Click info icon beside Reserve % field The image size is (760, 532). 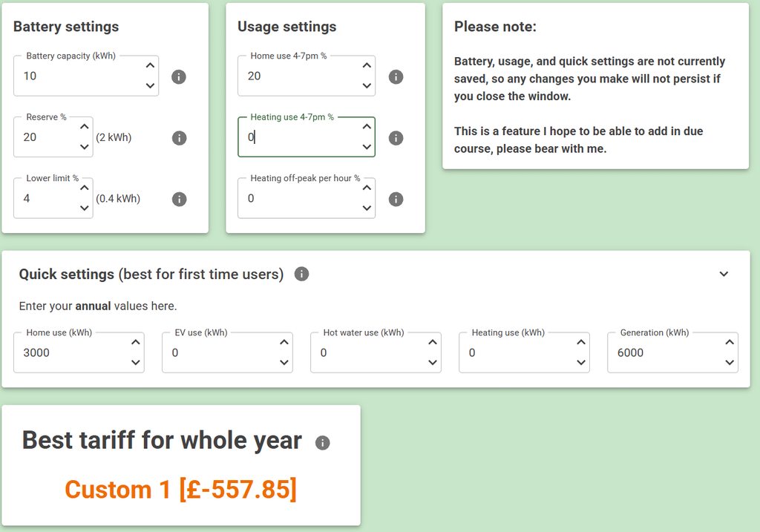click(x=179, y=138)
